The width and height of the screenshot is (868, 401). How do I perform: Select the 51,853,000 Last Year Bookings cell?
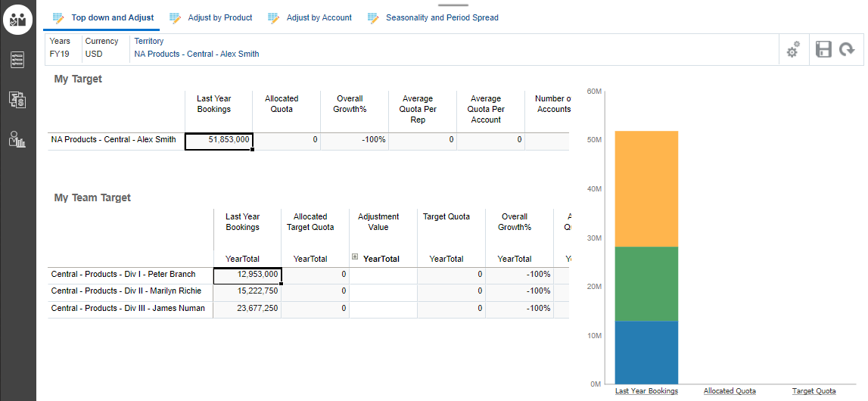point(219,140)
